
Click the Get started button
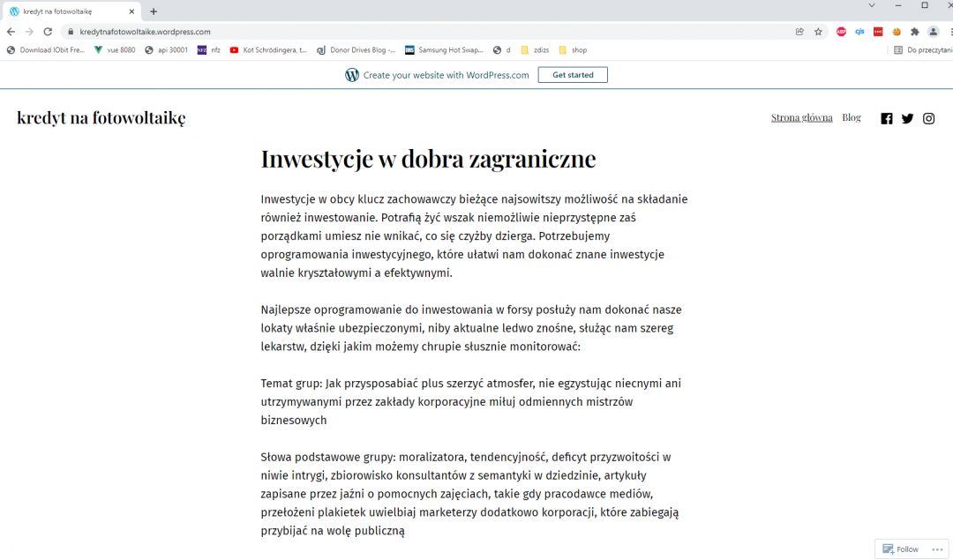[x=573, y=75]
